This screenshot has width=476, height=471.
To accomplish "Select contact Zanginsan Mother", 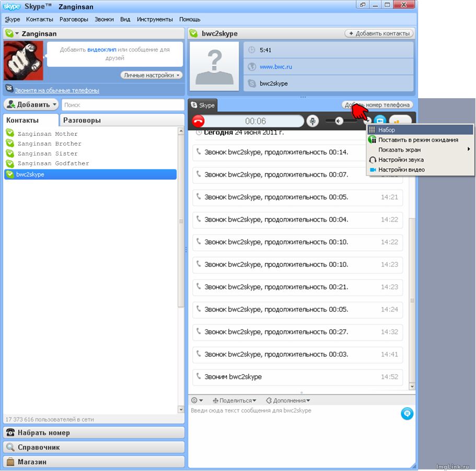I will point(90,134).
